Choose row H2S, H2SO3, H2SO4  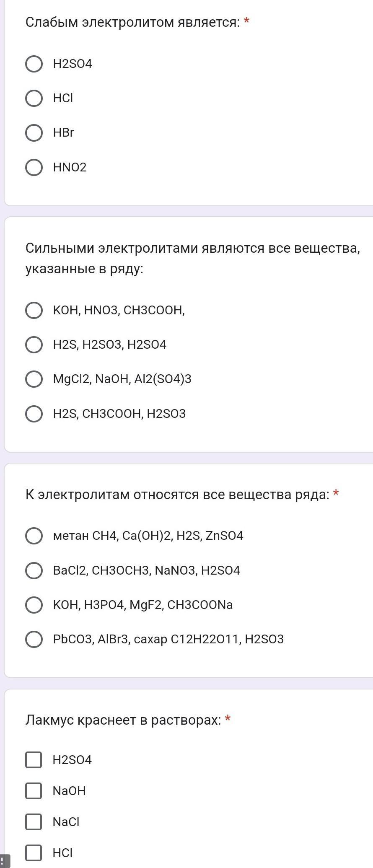(x=34, y=345)
